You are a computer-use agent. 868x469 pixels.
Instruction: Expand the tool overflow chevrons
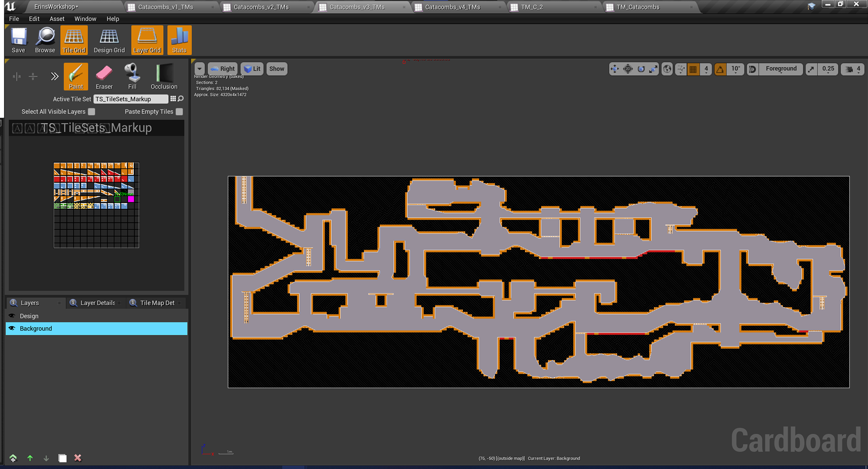point(55,76)
